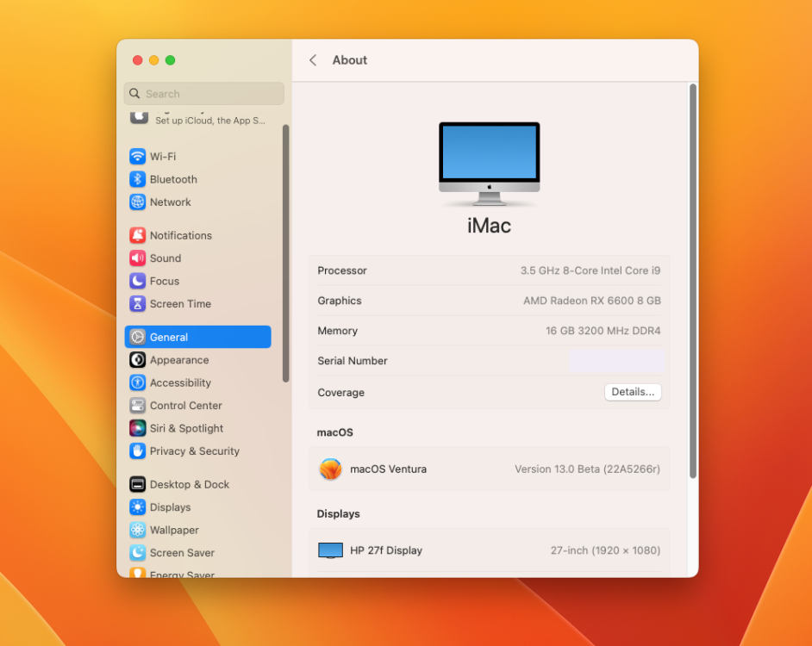
Task: Click the About pane scrollbar
Action: click(693, 281)
